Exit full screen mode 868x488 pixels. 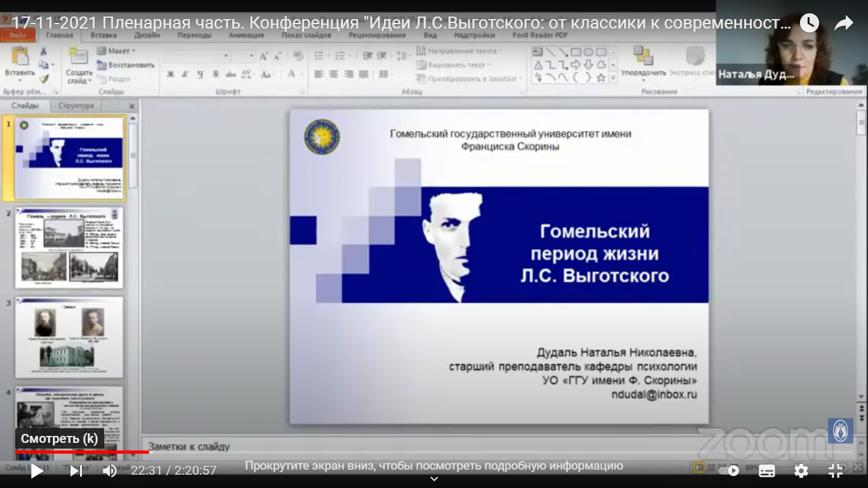point(836,471)
